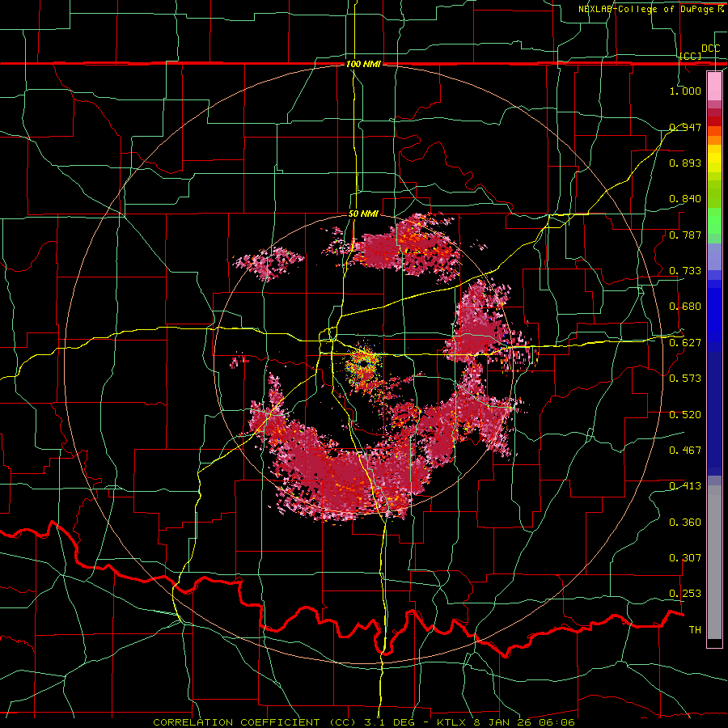Click the 0.467 scale value
Image resolution: width=728 pixels, height=728 pixels.
pos(685,451)
